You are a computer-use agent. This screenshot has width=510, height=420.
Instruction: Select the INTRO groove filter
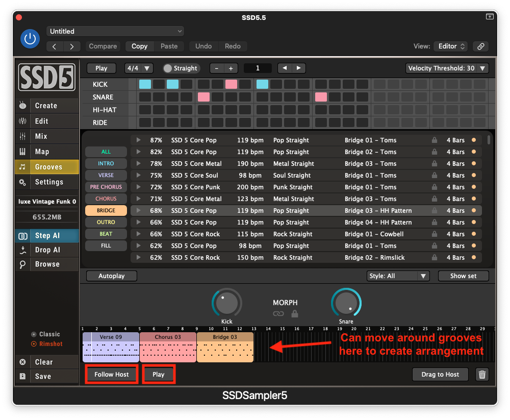106,163
